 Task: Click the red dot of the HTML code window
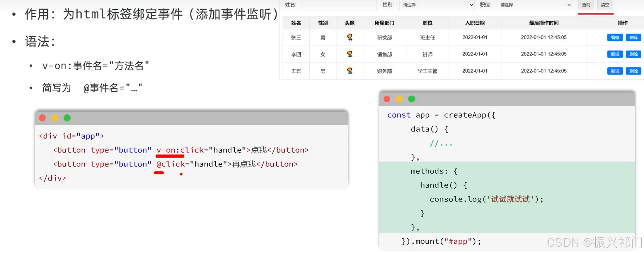tap(42, 118)
